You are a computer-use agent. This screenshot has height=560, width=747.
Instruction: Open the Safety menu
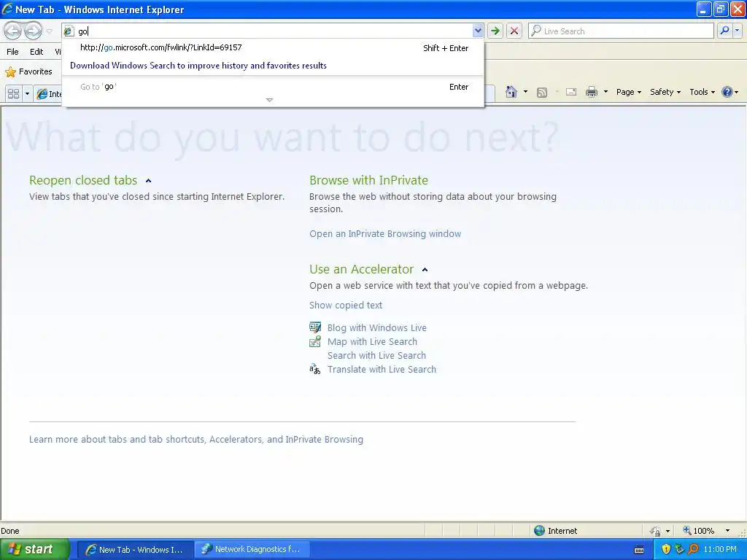[665, 92]
